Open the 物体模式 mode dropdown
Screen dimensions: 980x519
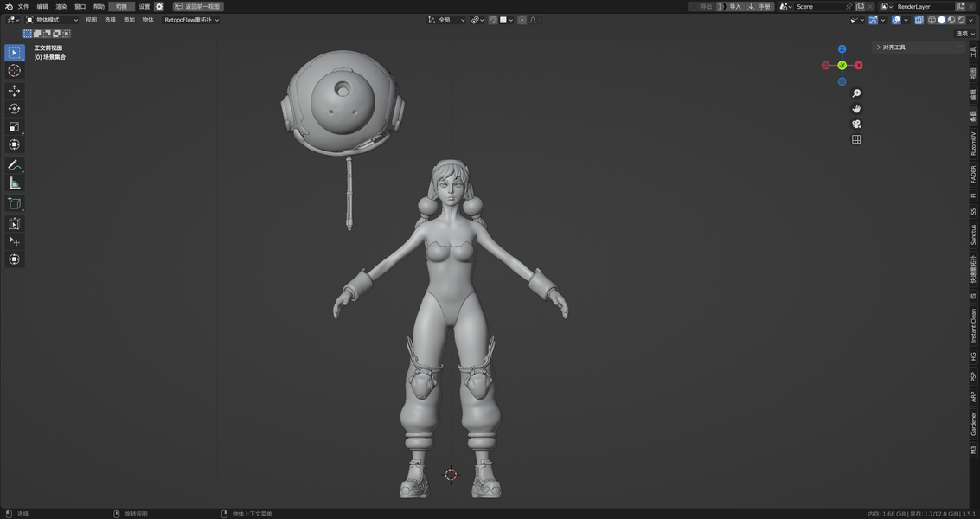coord(52,20)
